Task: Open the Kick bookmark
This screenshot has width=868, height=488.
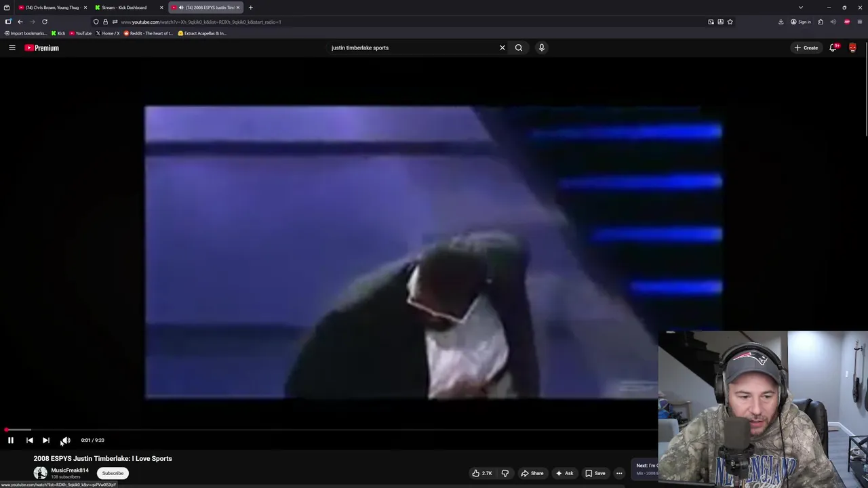Action: (x=58, y=33)
